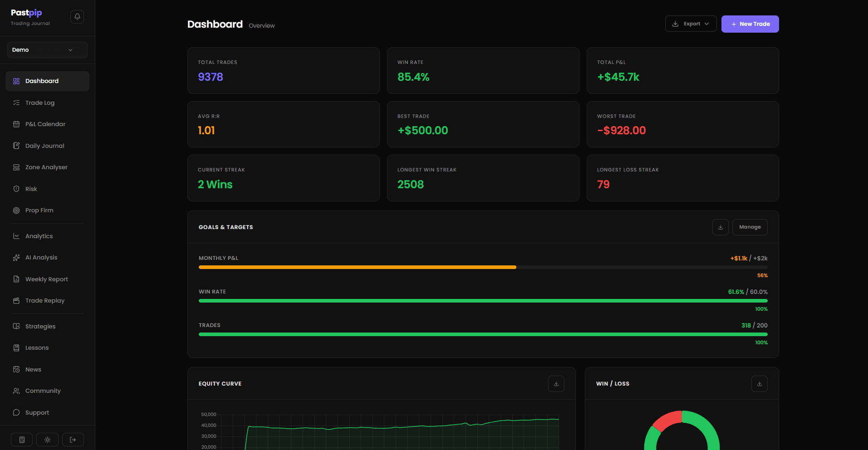The image size is (868, 450).
Task: Open the News page
Action: tap(47, 370)
